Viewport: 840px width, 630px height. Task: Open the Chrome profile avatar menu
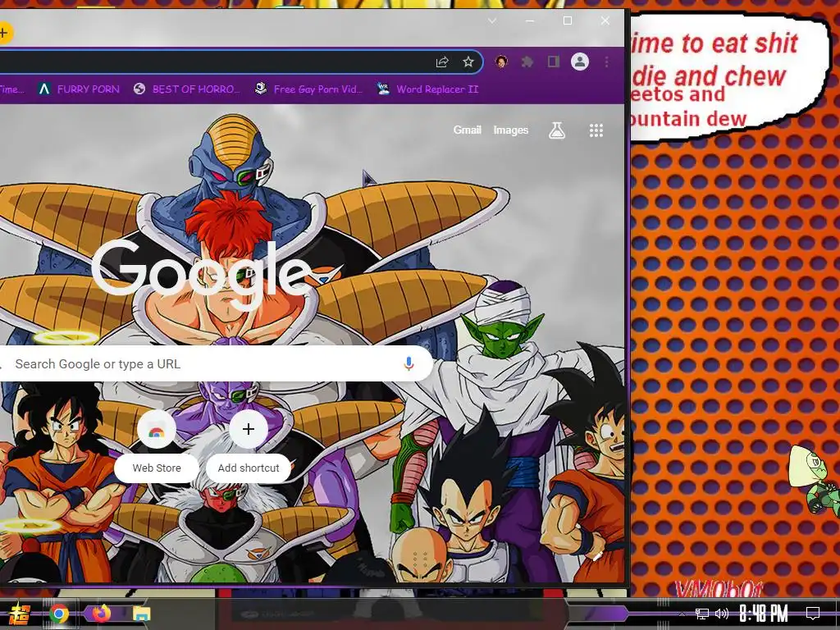tap(580, 62)
